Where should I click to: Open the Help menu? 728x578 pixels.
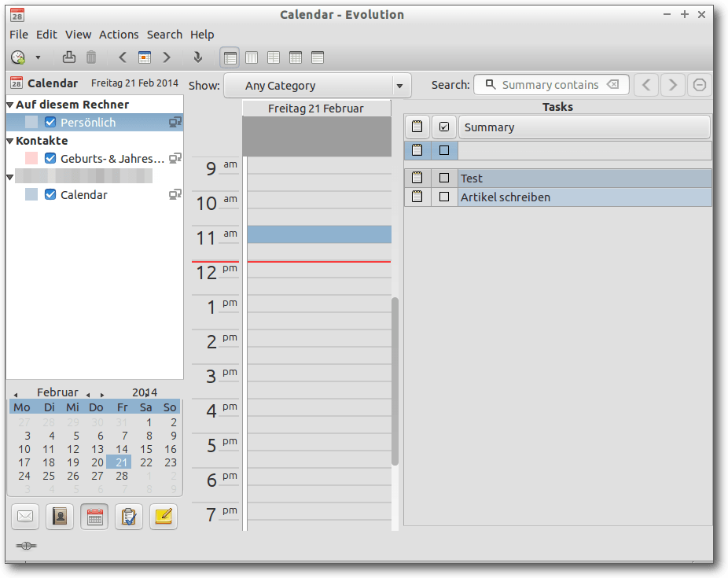tap(202, 35)
